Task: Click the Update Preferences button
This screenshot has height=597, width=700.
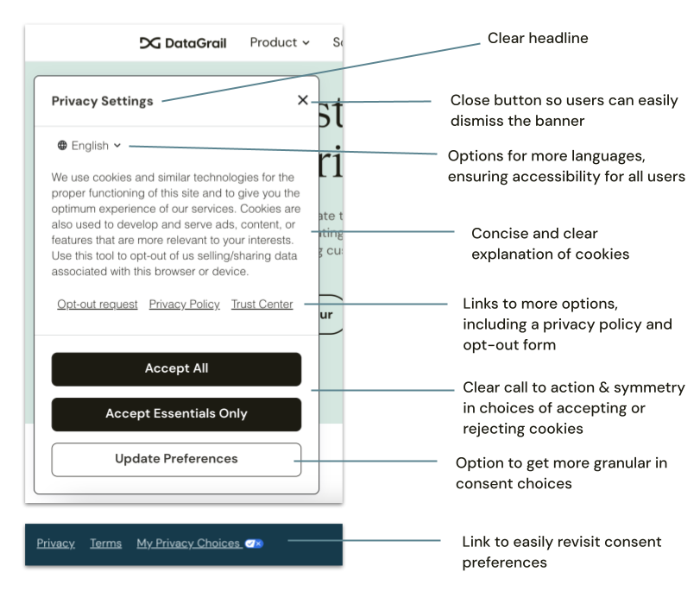Action: coord(176,459)
